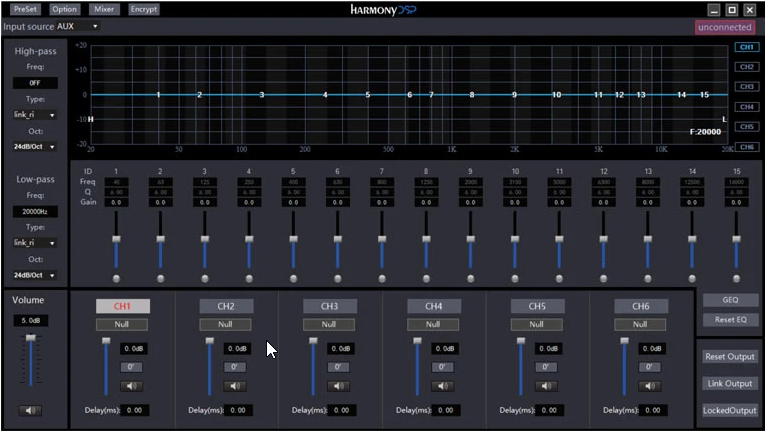Open CH6 Null assignment selector
This screenshot has width=765, height=432.
640,324
